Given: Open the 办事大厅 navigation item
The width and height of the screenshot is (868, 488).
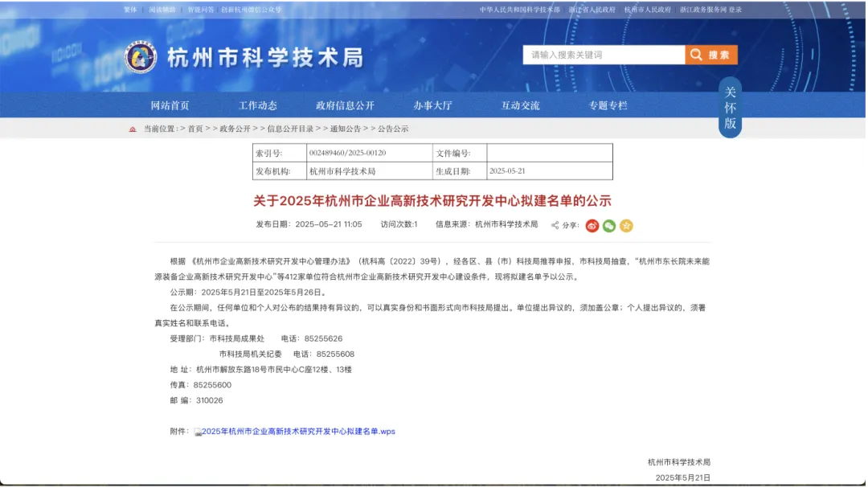Looking at the screenshot, I should (x=433, y=105).
